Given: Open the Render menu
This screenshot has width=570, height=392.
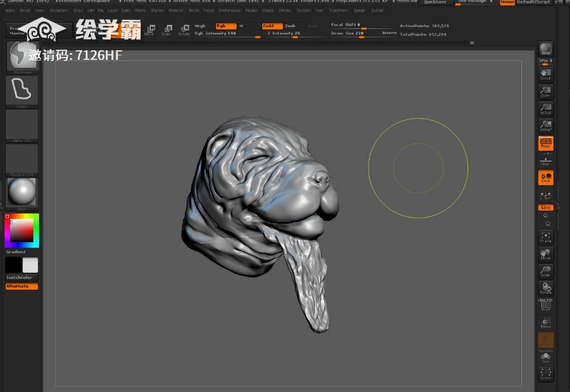Looking at the screenshot, I should (251, 11).
